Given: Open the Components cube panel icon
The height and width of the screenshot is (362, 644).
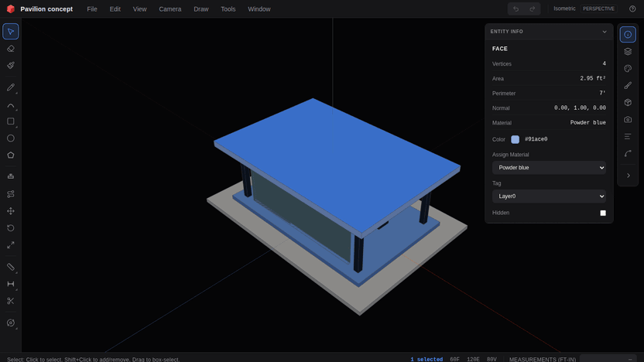Looking at the screenshot, I should click(628, 102).
